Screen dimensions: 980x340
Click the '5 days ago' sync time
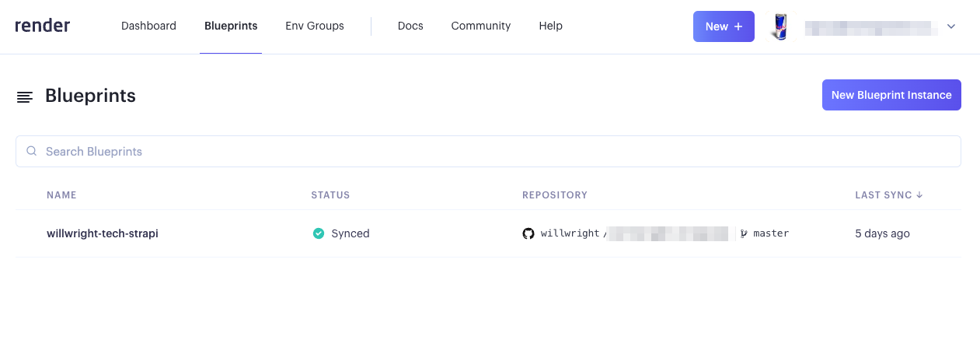(x=882, y=233)
